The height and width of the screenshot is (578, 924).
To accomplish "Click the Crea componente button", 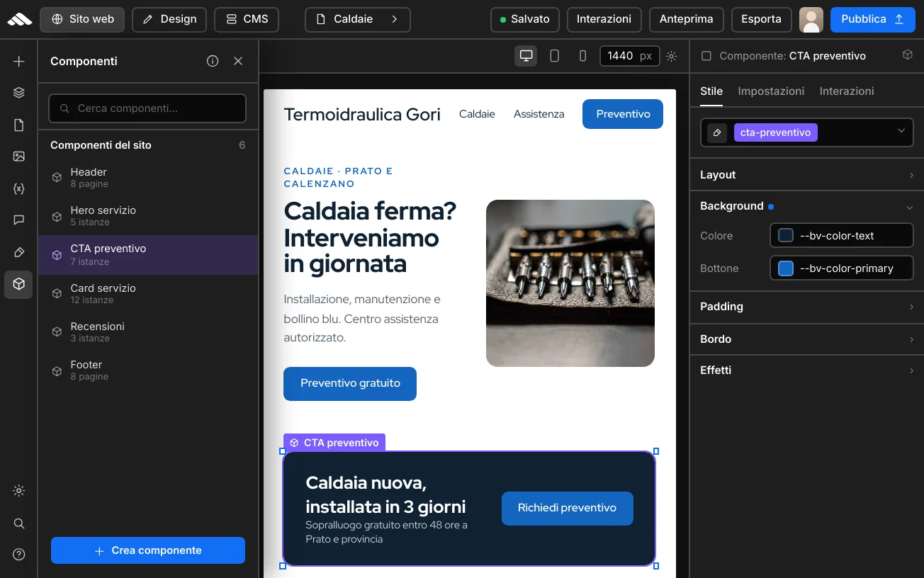I will click(x=148, y=550).
